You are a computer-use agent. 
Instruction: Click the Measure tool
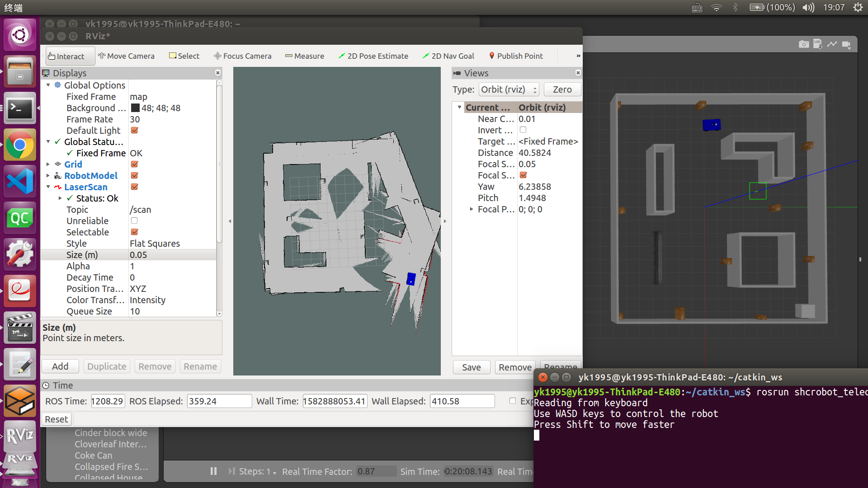coord(305,56)
